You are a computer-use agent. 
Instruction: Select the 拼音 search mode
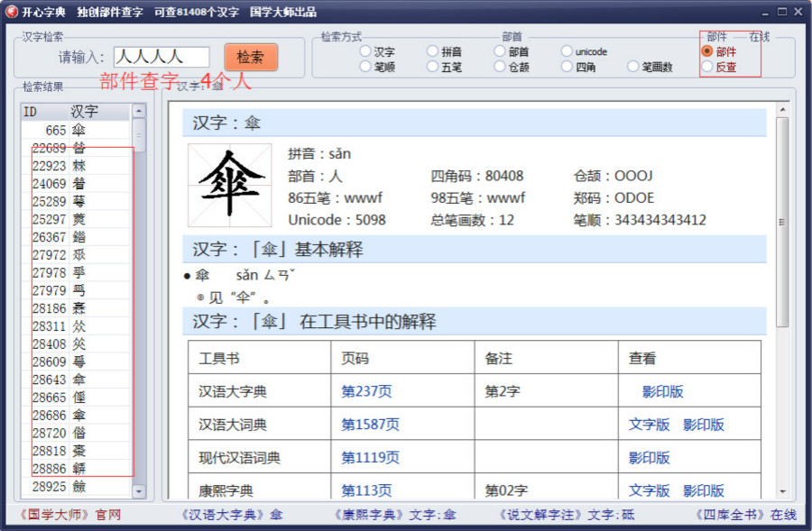pos(433,51)
